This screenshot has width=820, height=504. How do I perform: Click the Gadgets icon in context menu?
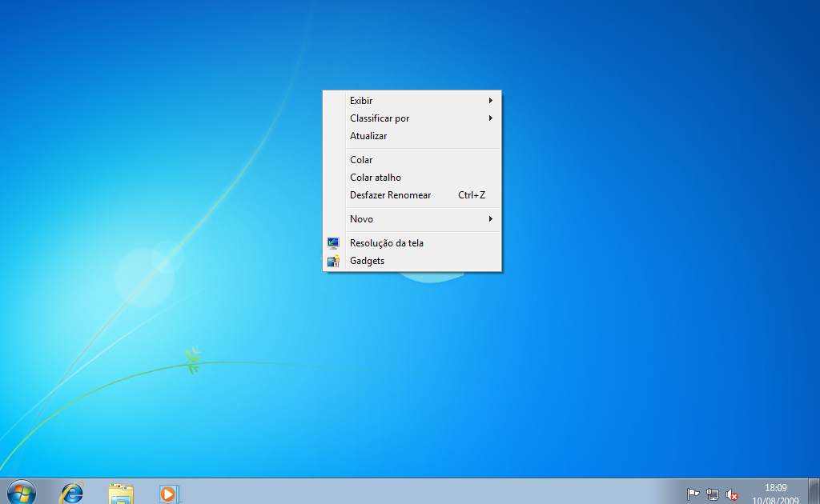[333, 261]
